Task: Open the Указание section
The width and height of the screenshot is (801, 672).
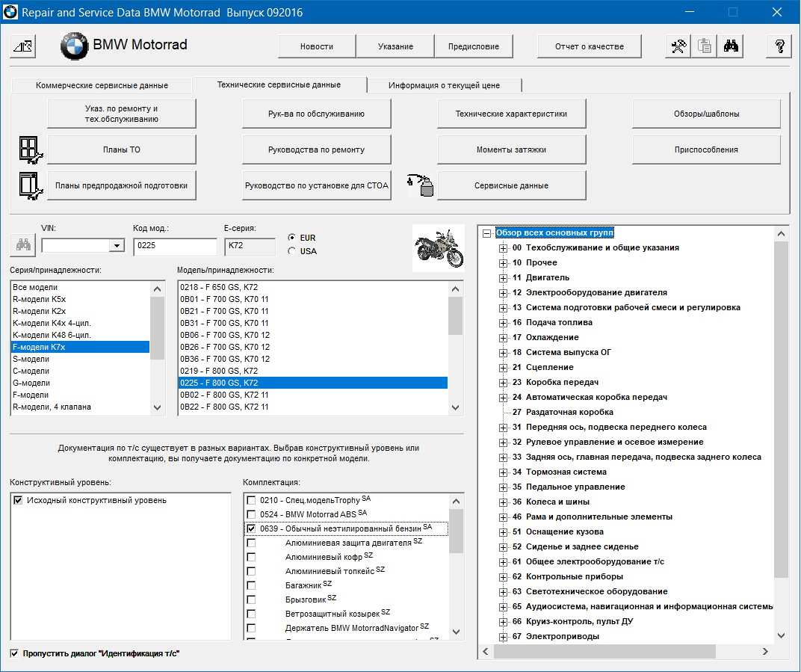Action: (x=395, y=46)
